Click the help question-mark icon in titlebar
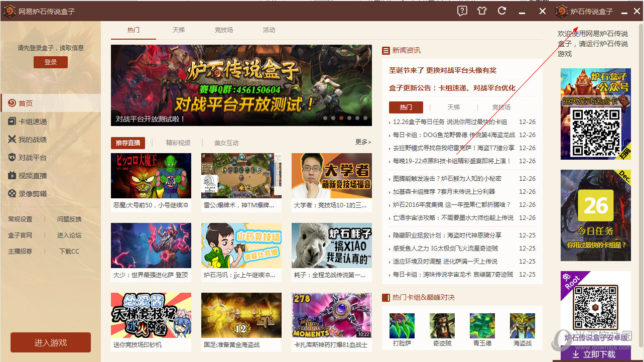This screenshot has height=362, width=644. [461, 11]
